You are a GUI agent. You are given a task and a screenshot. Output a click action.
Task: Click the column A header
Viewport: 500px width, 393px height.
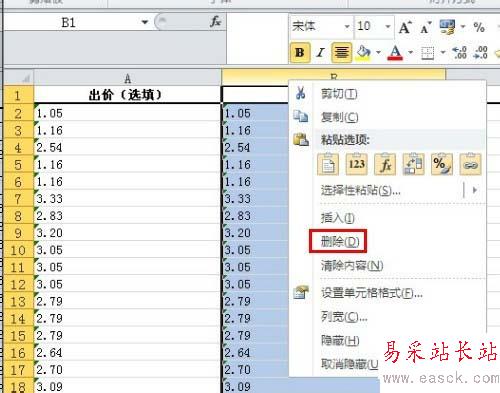pos(127,79)
